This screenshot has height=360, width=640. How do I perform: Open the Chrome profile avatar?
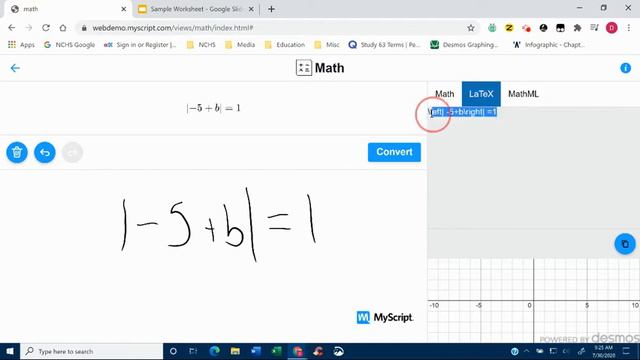pos(611,28)
